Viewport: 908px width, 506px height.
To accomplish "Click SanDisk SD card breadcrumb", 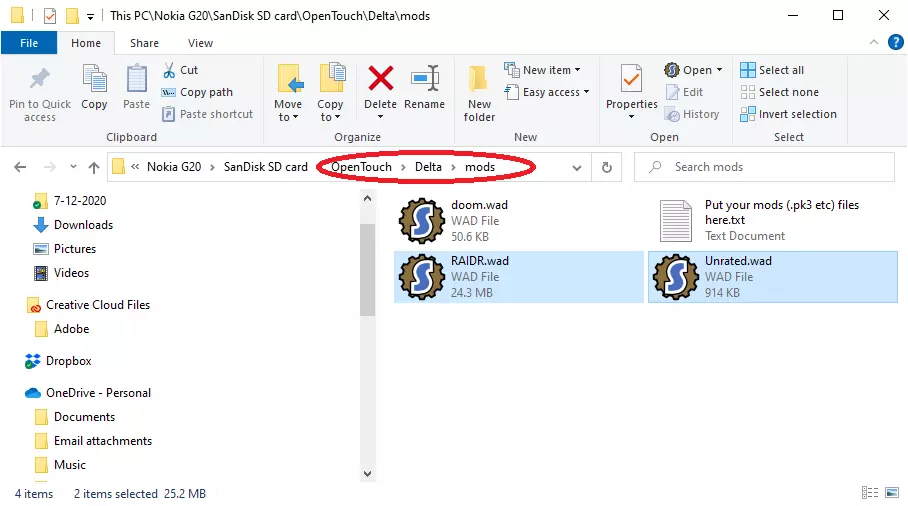I will (265, 167).
